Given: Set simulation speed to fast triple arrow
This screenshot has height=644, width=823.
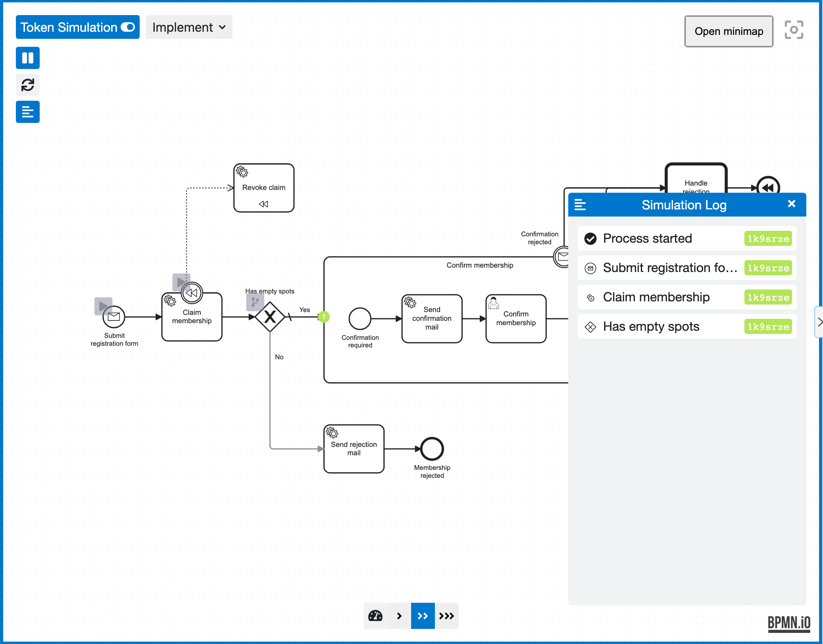Looking at the screenshot, I should click(446, 616).
